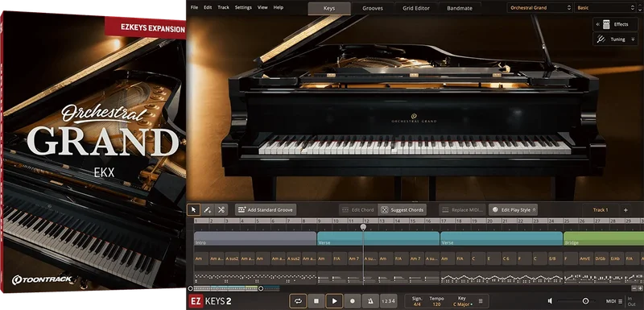Toggle the 1234 count-in button

pos(388,301)
